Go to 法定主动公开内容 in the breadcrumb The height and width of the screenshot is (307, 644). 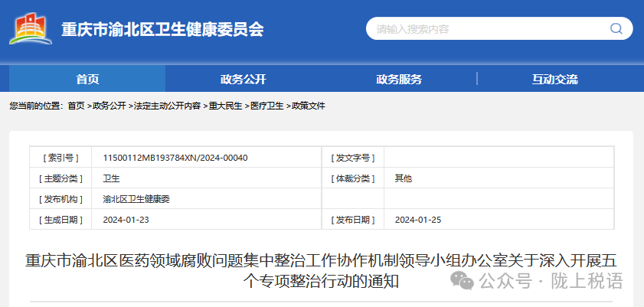coord(167,106)
